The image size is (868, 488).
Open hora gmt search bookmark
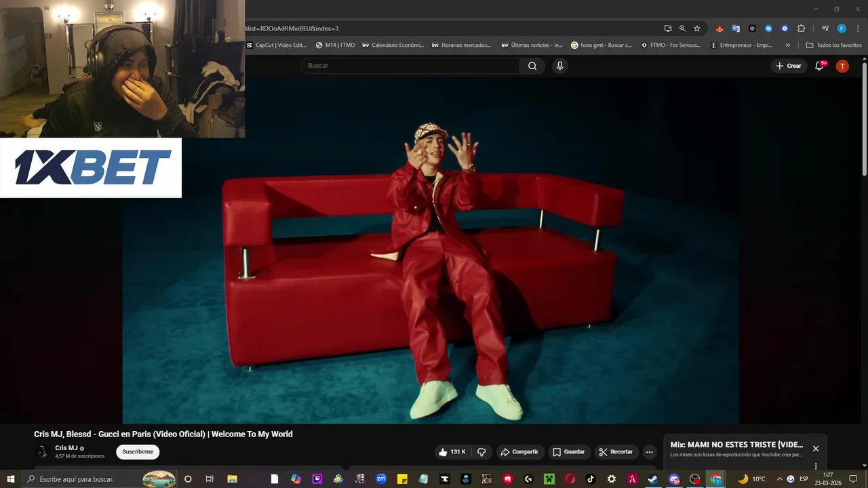click(601, 45)
